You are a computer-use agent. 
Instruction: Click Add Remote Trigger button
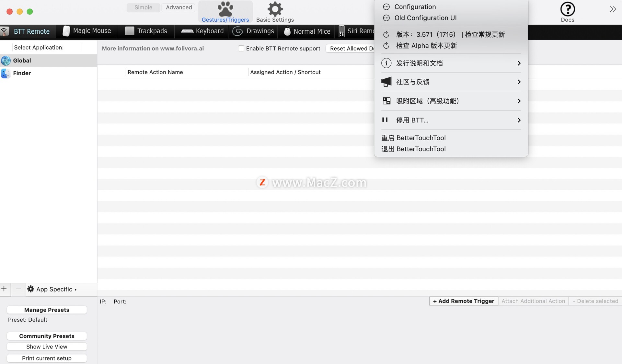[x=464, y=301]
